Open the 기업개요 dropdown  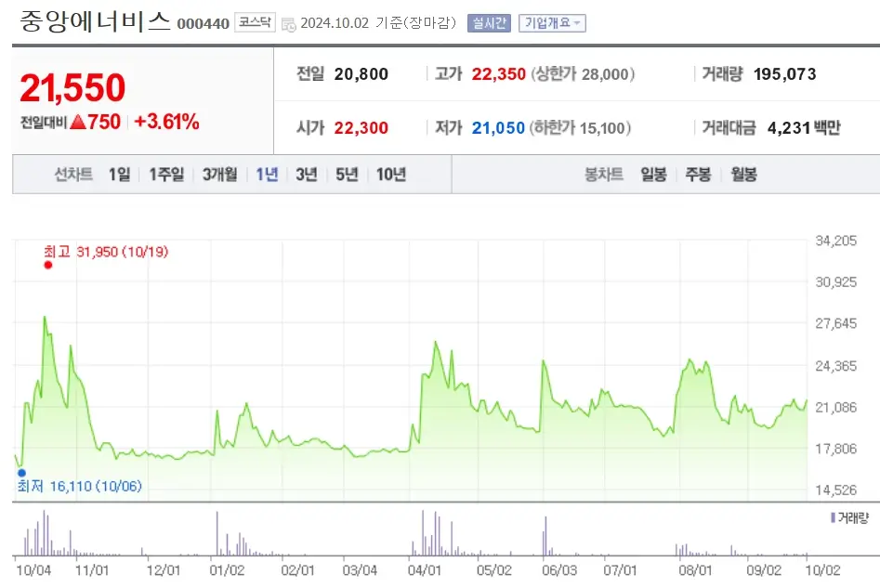pos(555,23)
